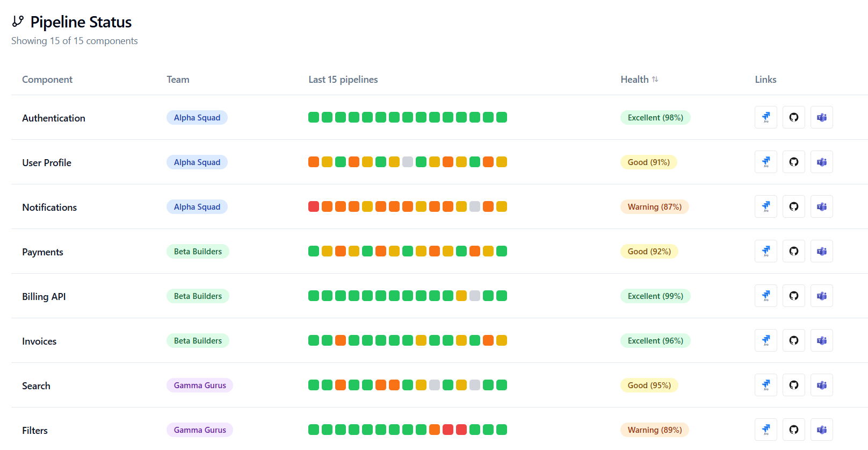The height and width of the screenshot is (450, 868).
Task: Open Jira link for Payments
Action: 766,251
